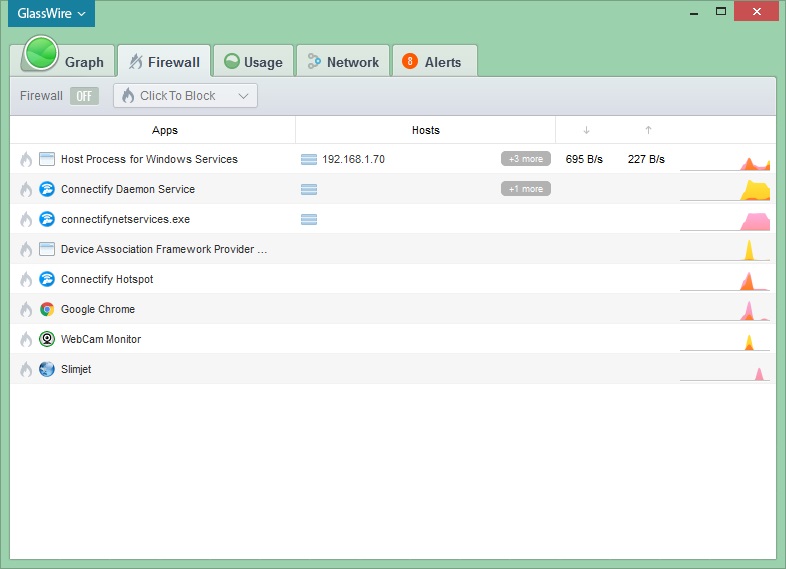The height and width of the screenshot is (569, 786).
Task: Click the connectifynetservices.exe pink mini graph
Action: click(x=725, y=221)
